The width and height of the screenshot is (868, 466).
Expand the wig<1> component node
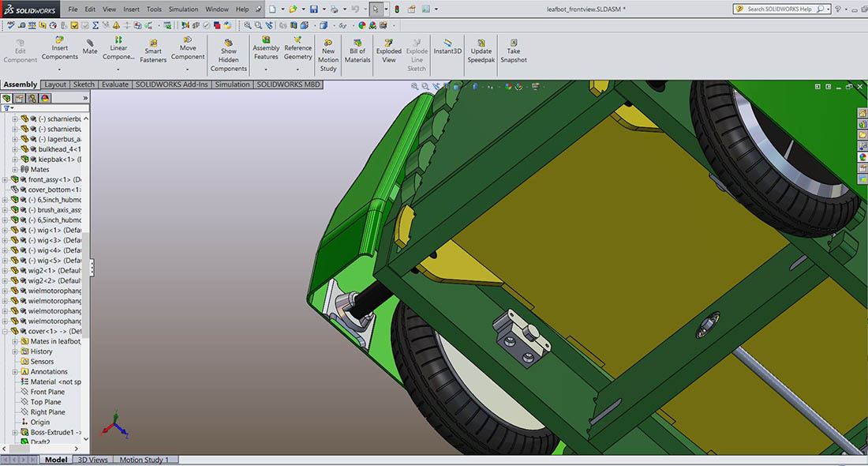[x=5, y=230]
